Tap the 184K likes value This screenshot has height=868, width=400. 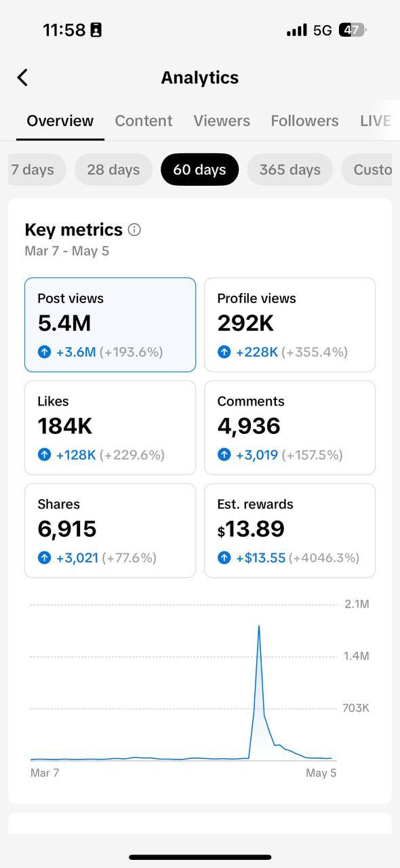[65, 427]
